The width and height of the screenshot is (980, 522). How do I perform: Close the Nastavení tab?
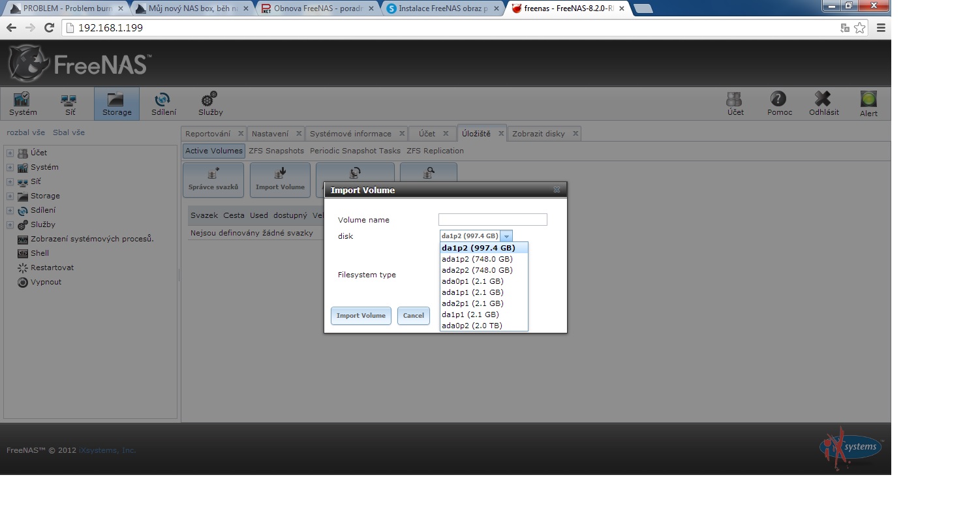coord(299,134)
